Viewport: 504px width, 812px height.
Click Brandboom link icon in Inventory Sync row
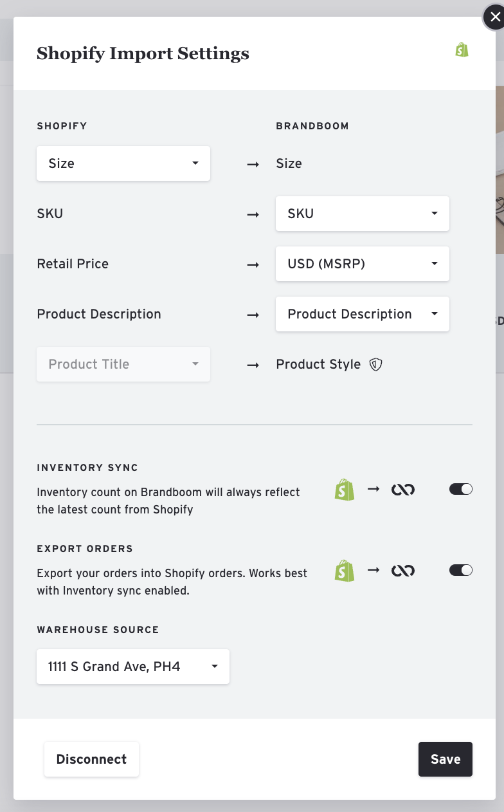pyautogui.click(x=403, y=490)
